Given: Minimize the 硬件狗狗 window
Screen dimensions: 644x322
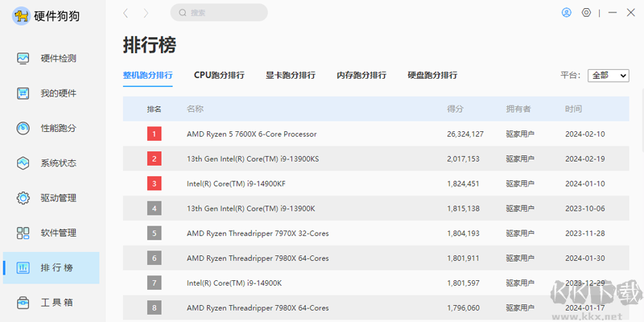Looking at the screenshot, I should (613, 13).
